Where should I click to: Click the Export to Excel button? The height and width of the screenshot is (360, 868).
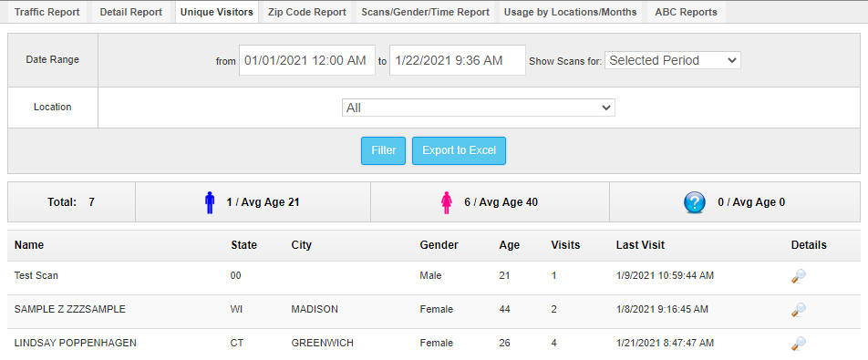coord(459,150)
